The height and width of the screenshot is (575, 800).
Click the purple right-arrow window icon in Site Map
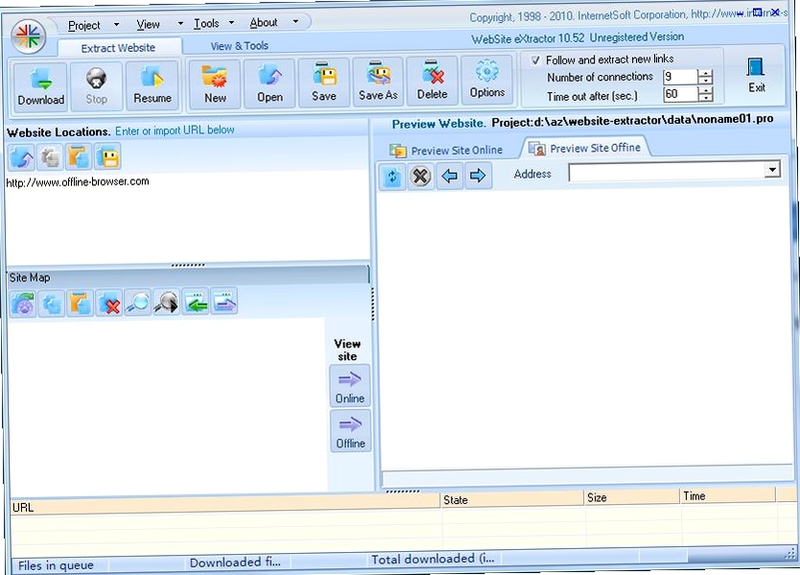click(224, 301)
